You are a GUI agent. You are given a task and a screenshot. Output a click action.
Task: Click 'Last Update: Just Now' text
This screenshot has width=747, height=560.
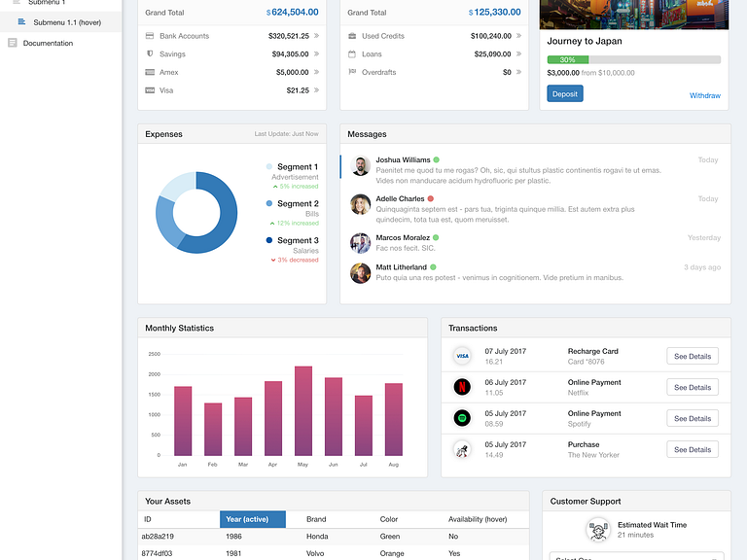click(x=286, y=134)
